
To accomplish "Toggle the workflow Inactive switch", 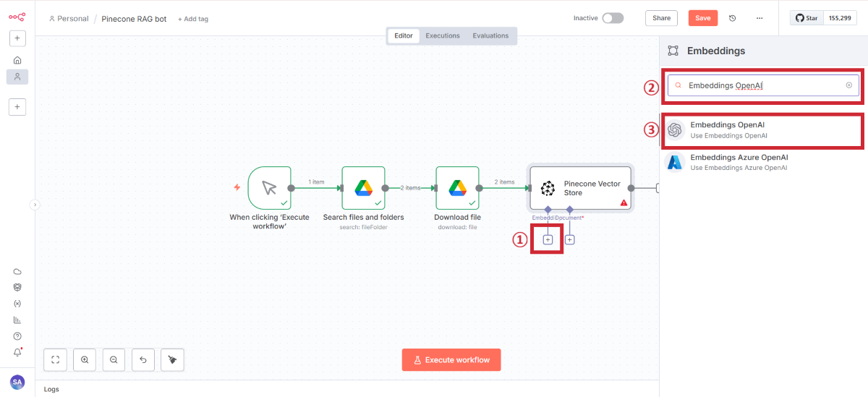I will [612, 18].
